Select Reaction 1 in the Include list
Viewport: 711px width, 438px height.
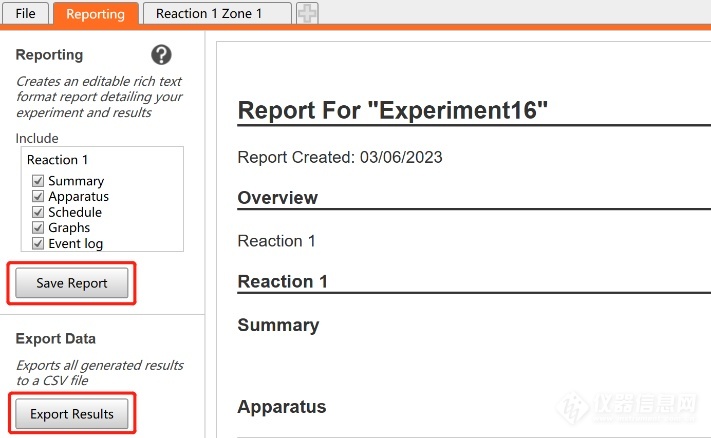(57, 160)
